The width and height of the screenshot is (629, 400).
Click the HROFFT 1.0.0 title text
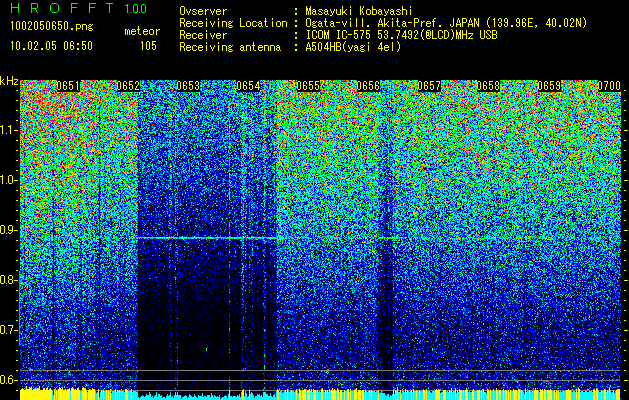pos(79,8)
